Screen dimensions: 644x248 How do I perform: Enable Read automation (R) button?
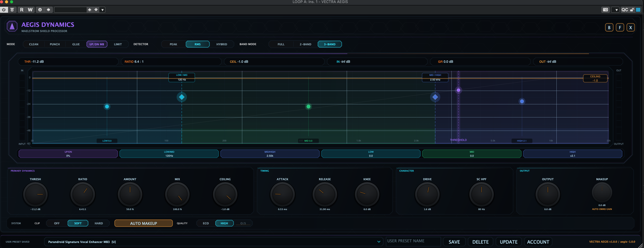point(22,10)
